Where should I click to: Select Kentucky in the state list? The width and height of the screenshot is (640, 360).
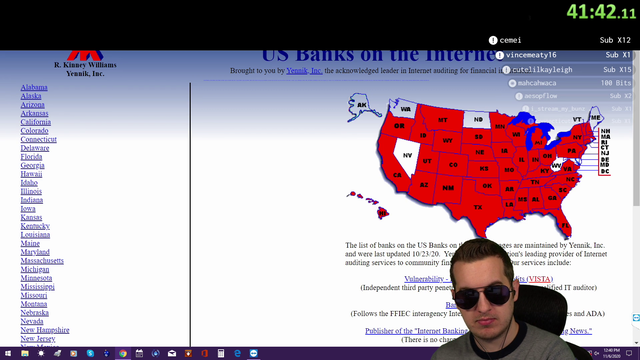coord(35,226)
